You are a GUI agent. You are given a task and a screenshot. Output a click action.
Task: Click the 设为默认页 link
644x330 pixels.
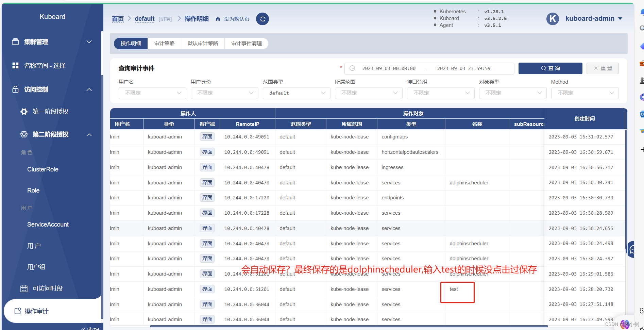point(237,19)
